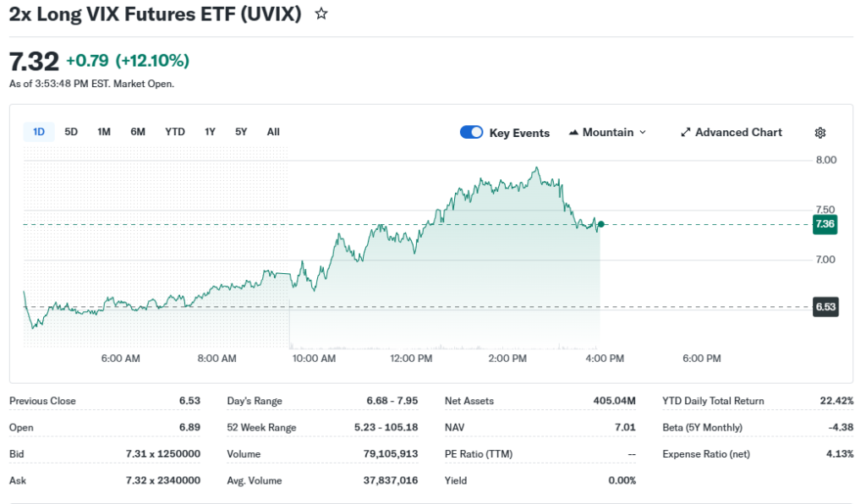The width and height of the screenshot is (866, 504).
Task: Select the 5Y range tab
Action: pyautogui.click(x=241, y=132)
